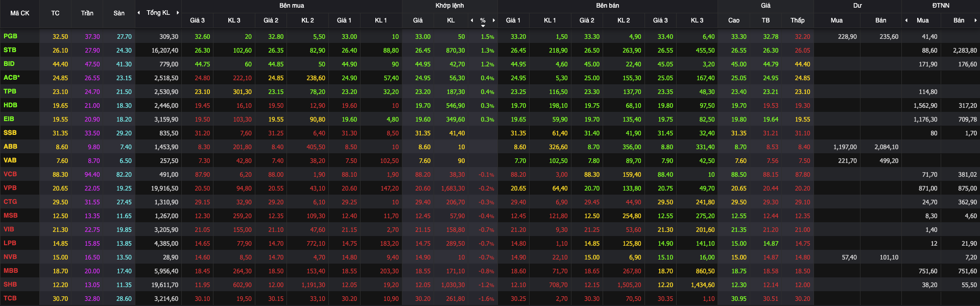Open the TPB ticker symbol
Image resolution: width=980 pixels, height=306 pixels.
[x=10, y=91]
